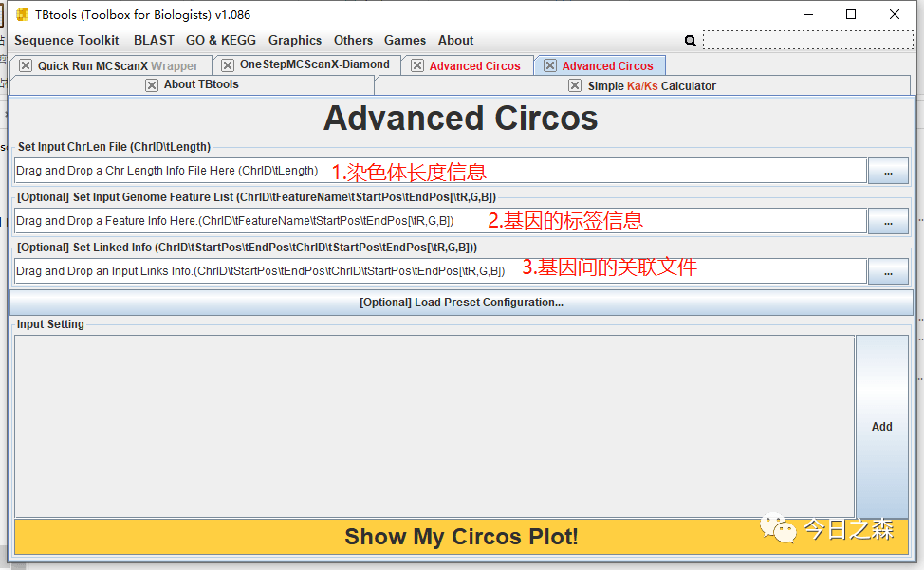Close the Quick Run MCScanX Wrapper tab
The width and height of the screenshot is (924, 570).
(26, 65)
